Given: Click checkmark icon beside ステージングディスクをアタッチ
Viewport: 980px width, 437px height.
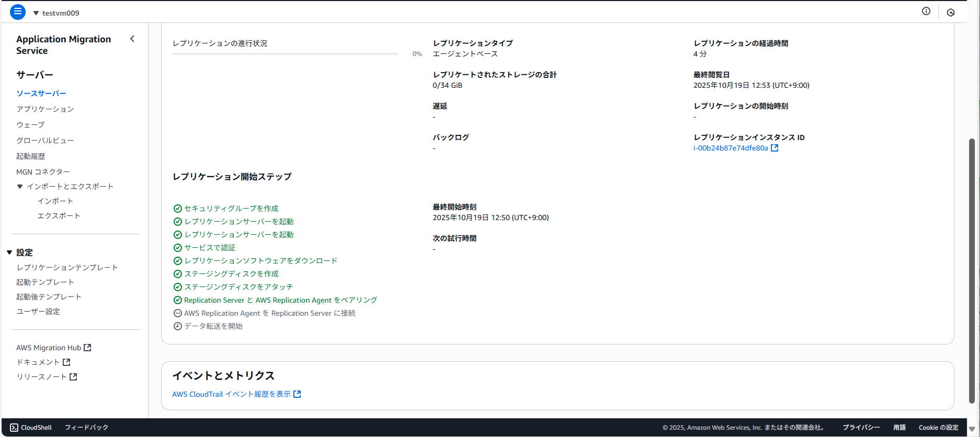Looking at the screenshot, I should pos(178,287).
